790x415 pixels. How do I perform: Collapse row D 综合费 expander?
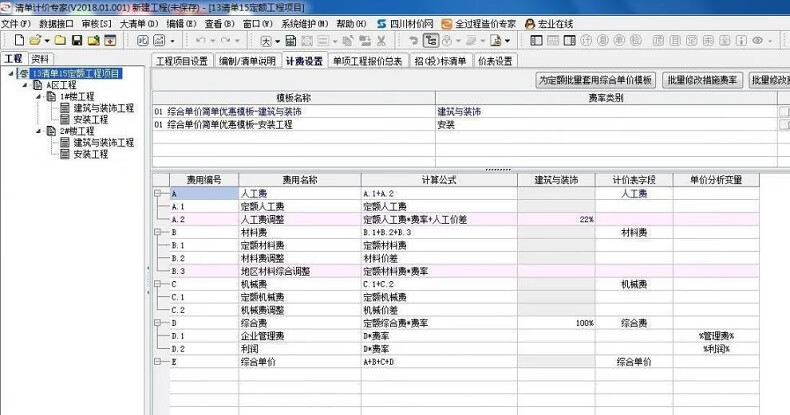point(158,323)
